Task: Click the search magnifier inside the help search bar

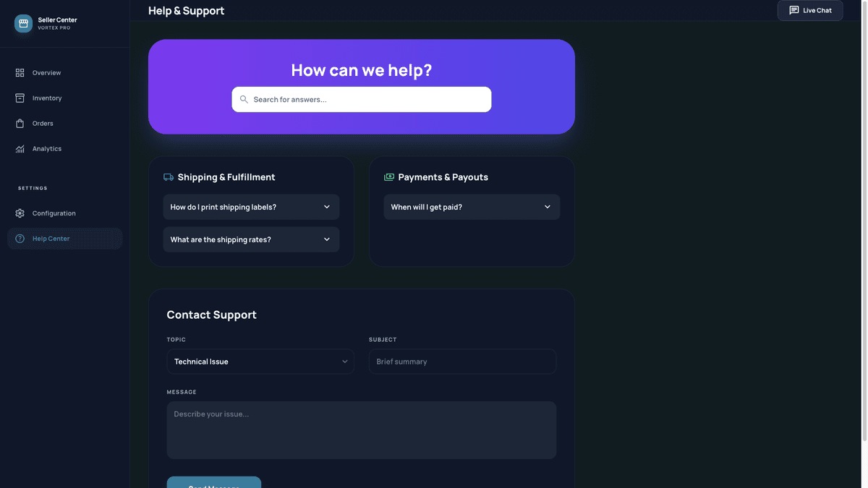Action: [x=244, y=99]
